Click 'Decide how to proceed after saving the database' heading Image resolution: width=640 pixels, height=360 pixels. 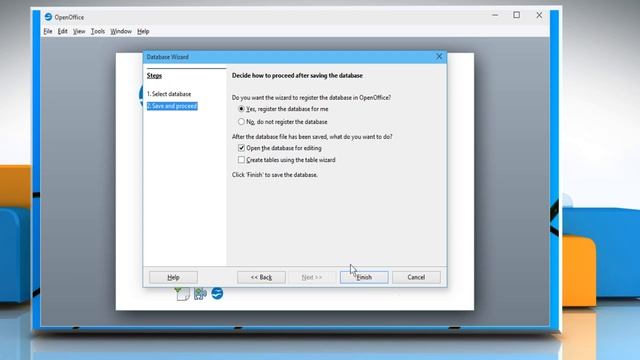click(x=297, y=76)
